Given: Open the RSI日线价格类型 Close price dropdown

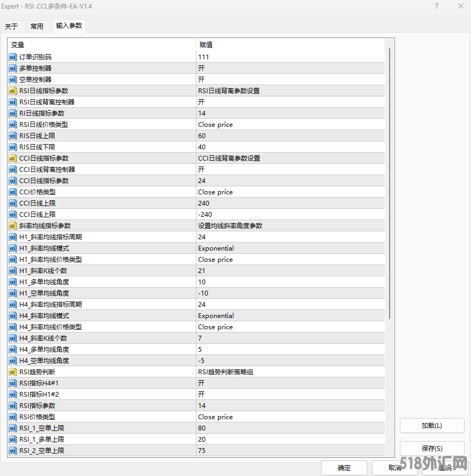Looking at the screenshot, I should tap(291, 124).
